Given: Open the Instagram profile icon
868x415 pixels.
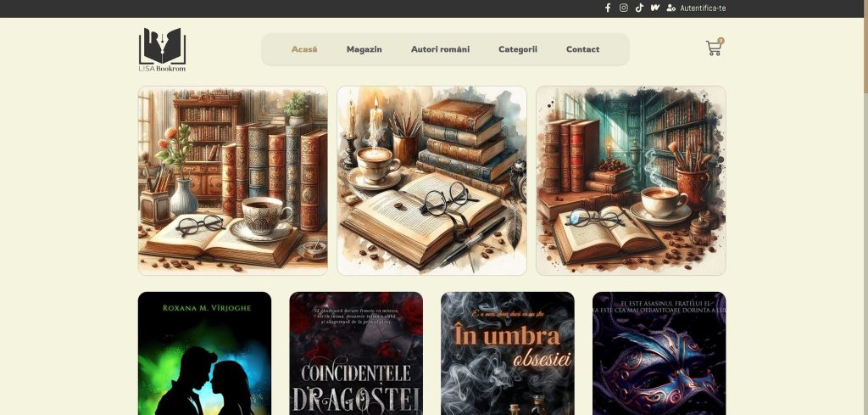Looking at the screenshot, I should [623, 8].
